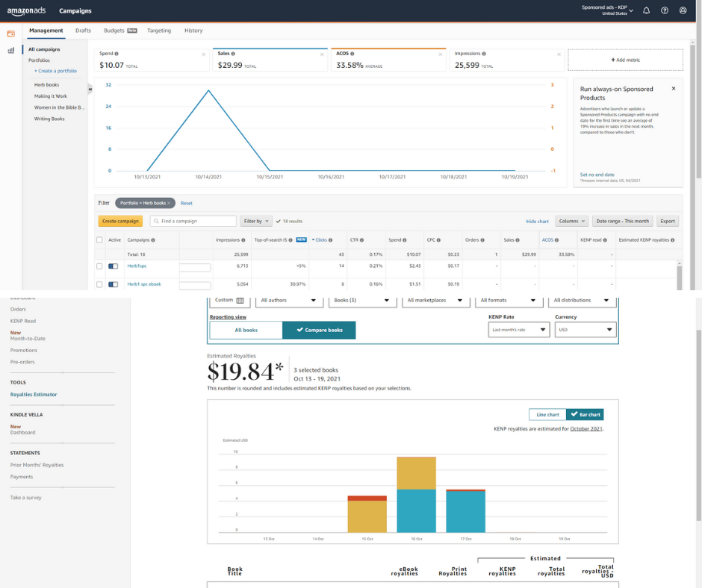Switch chart view to Line chart
Image resolution: width=702 pixels, height=588 pixels.
pos(547,414)
